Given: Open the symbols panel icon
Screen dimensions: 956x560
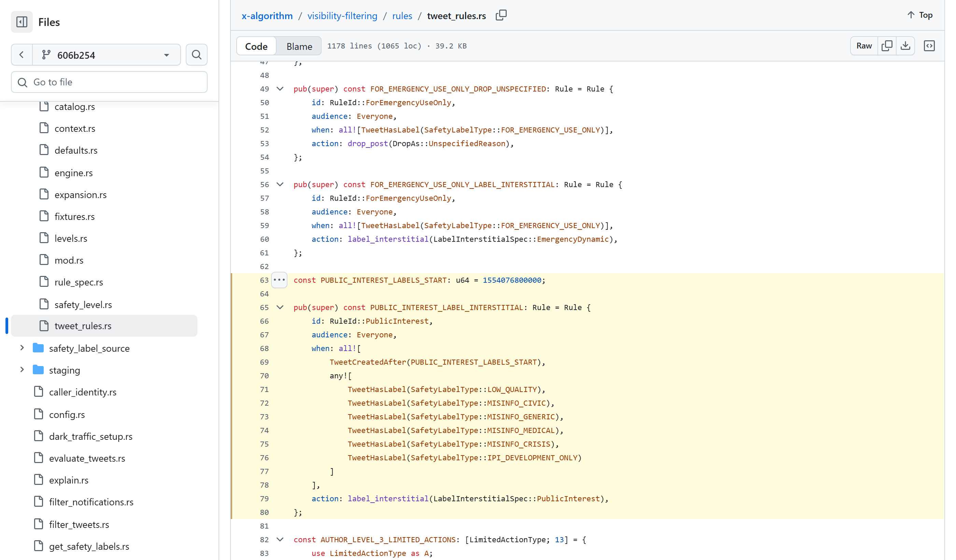Looking at the screenshot, I should coord(929,46).
